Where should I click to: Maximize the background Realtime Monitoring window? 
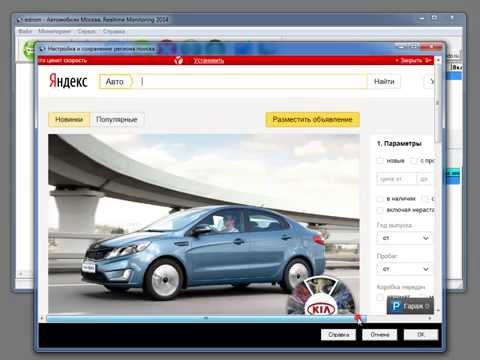434,18
